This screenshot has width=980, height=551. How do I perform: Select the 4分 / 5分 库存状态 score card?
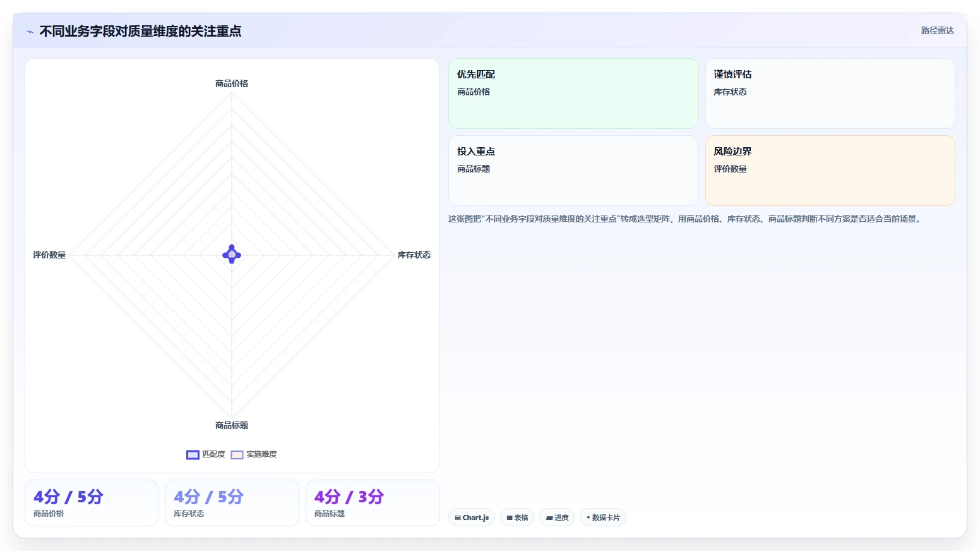click(x=232, y=503)
